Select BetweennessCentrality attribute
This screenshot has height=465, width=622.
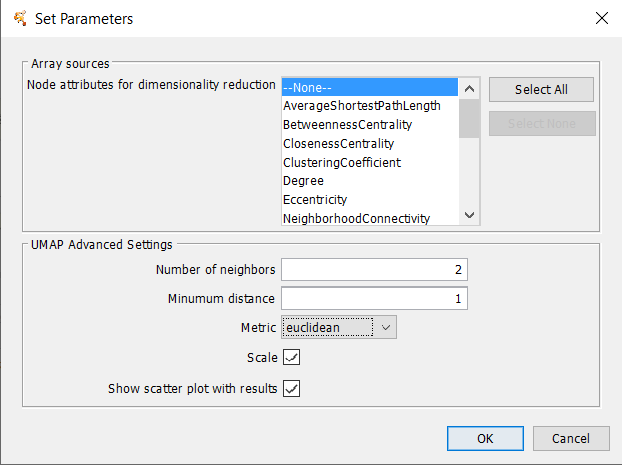(370, 125)
